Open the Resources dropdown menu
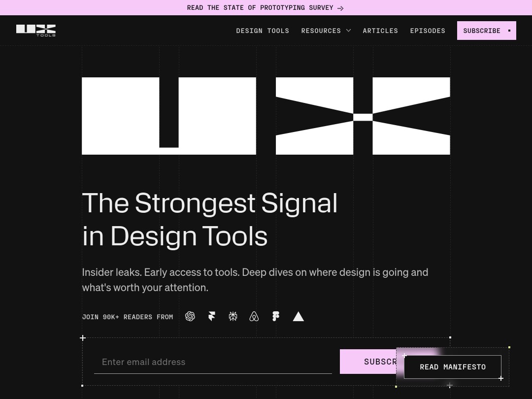The width and height of the screenshot is (532, 399). (321, 30)
